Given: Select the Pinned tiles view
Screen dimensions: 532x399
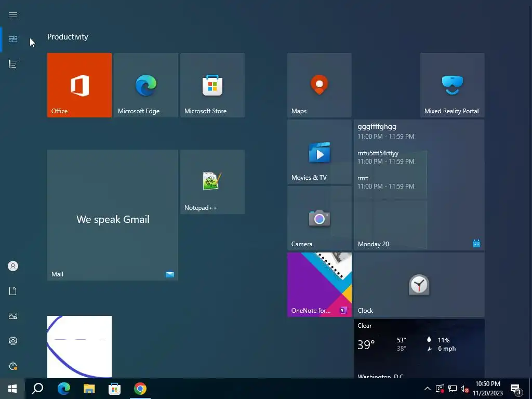Looking at the screenshot, I should [x=13, y=39].
